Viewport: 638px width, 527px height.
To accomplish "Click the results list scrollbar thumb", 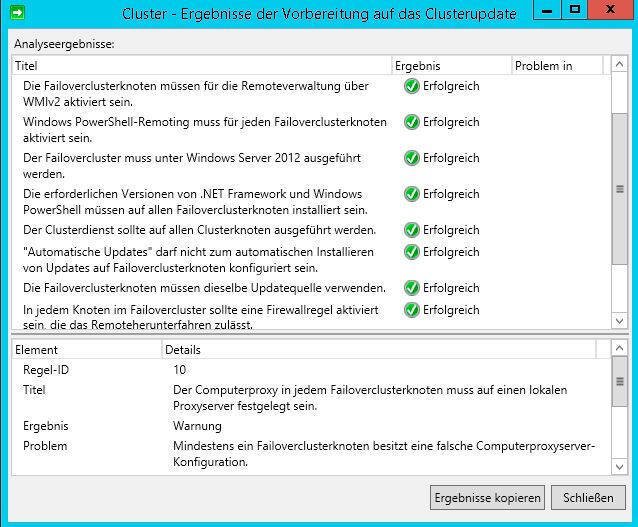I will point(619,189).
